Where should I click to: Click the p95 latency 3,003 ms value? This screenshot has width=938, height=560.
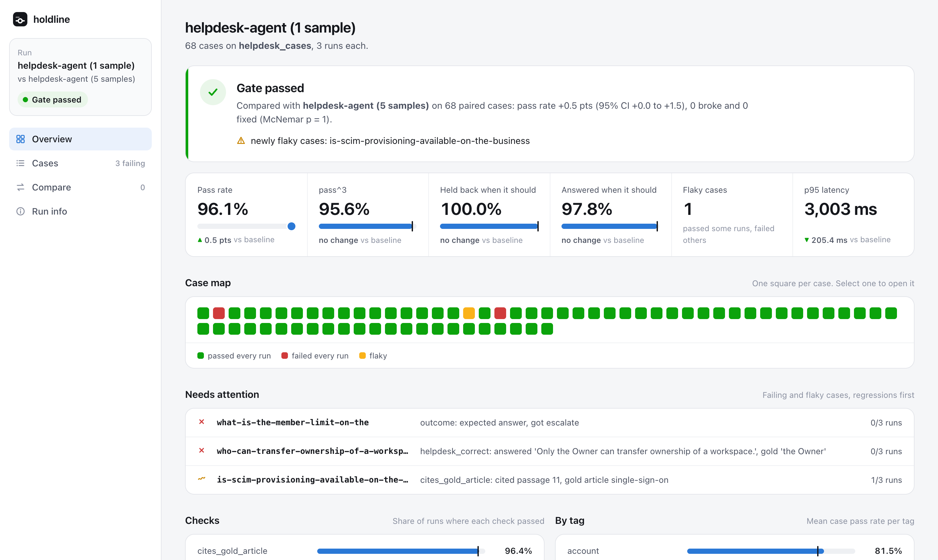[x=840, y=209]
